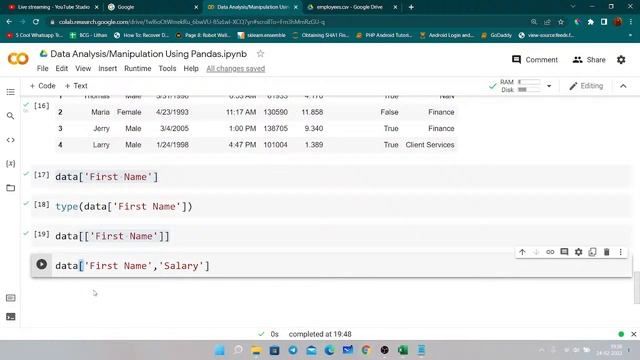This screenshot has height=360, width=640.
Task: Open find and replace search icon
Action: [x=11, y=116]
